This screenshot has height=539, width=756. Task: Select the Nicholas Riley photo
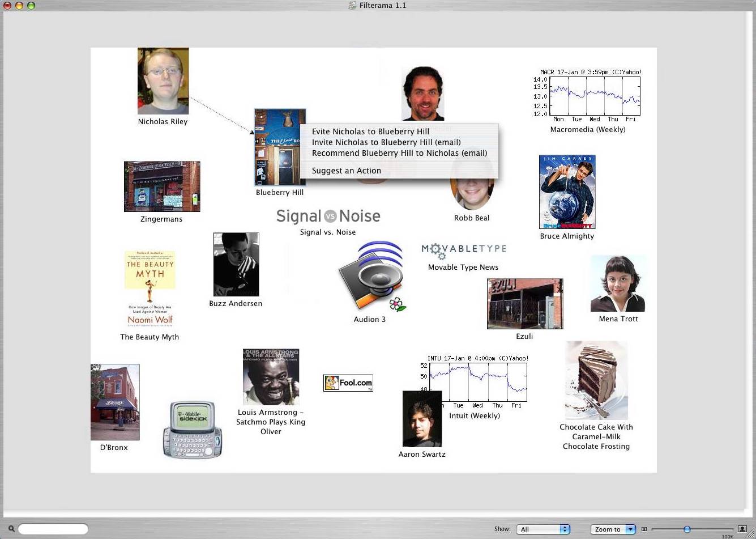pyautogui.click(x=163, y=81)
